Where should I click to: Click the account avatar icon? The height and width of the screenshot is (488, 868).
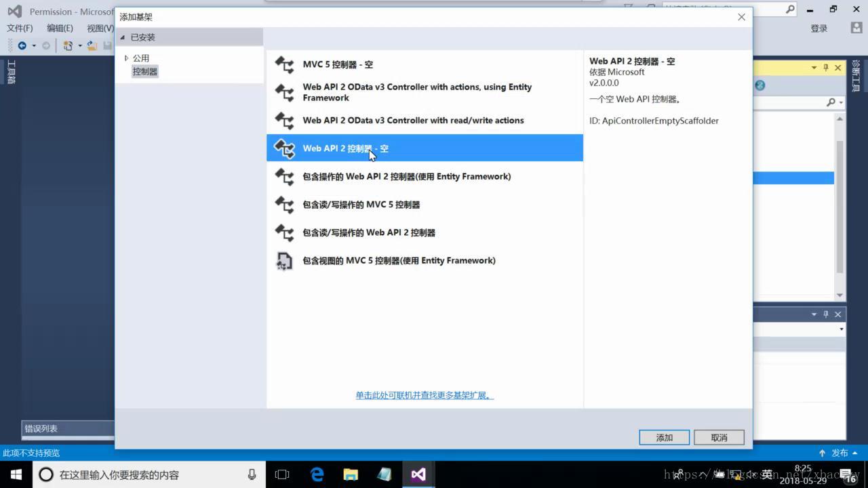(856, 28)
